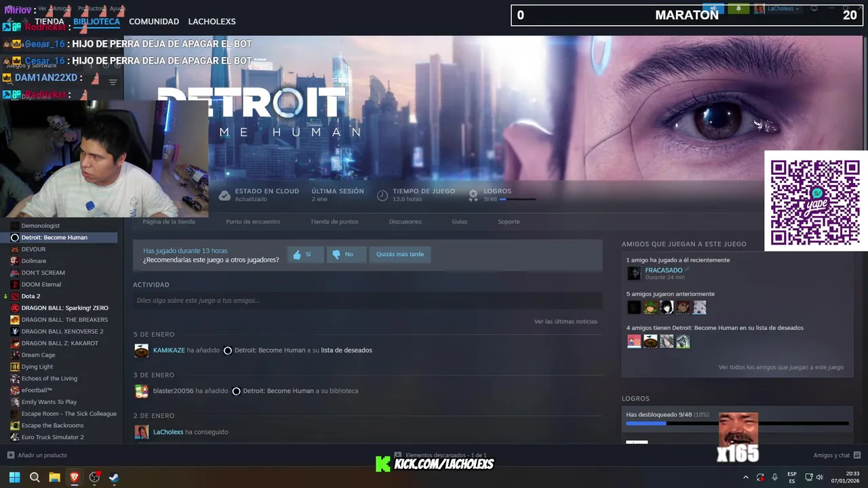Open Ver las últimas noticias link
This screenshot has width=868, height=488.
point(566,321)
